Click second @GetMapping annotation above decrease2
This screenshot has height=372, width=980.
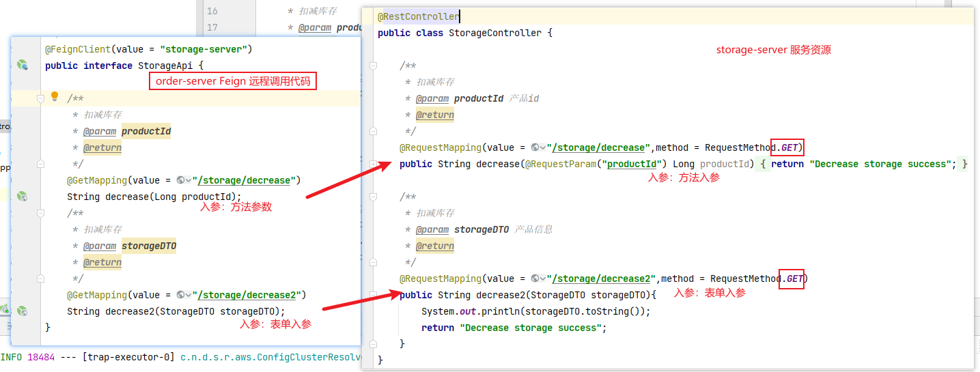tap(97, 296)
